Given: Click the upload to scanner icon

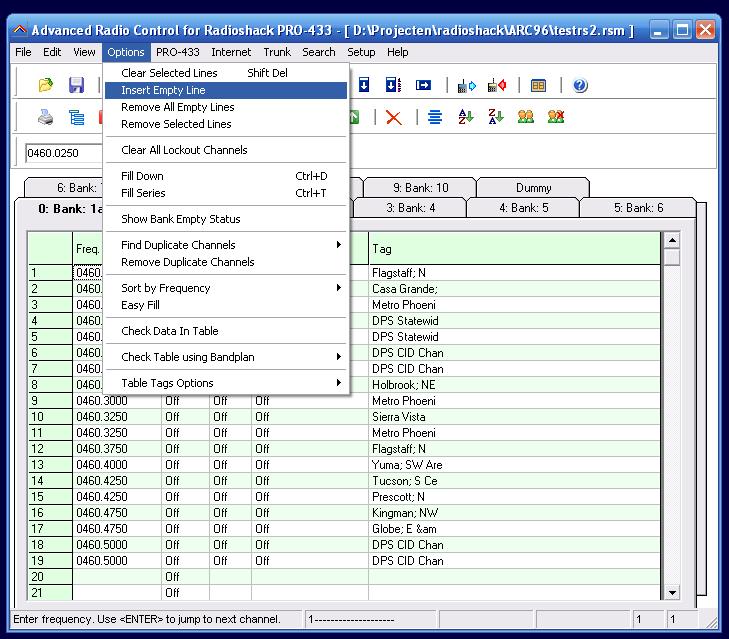Looking at the screenshot, I should coord(466,86).
